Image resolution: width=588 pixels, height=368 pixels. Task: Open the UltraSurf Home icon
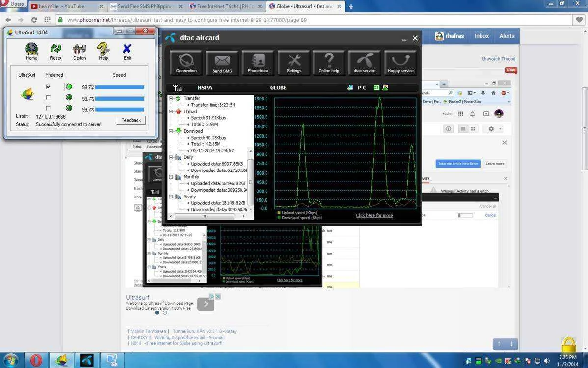[31, 51]
